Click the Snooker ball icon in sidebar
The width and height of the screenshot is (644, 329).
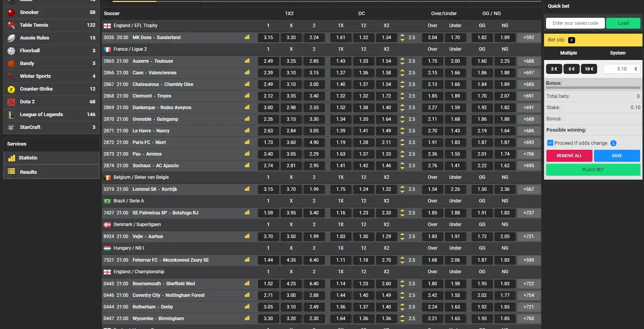(11, 12)
